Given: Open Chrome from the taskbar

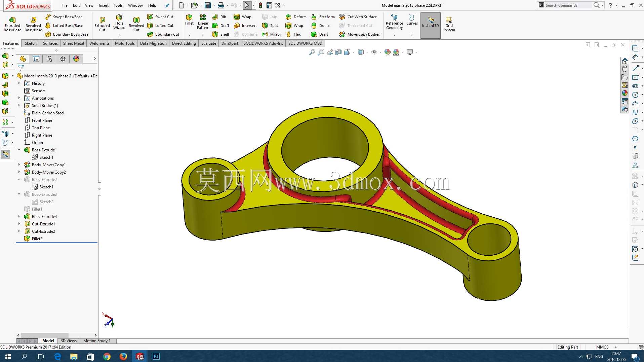Looking at the screenshot, I should [107, 356].
